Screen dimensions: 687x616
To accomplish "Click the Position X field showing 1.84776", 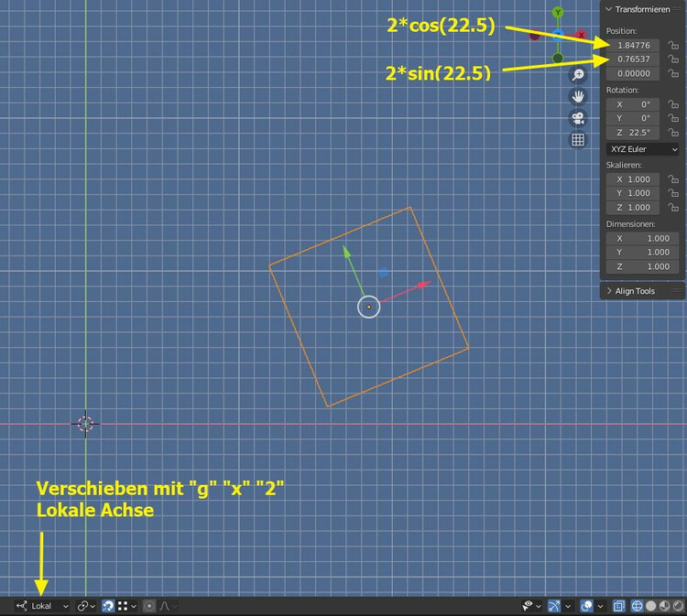I will click(x=632, y=45).
